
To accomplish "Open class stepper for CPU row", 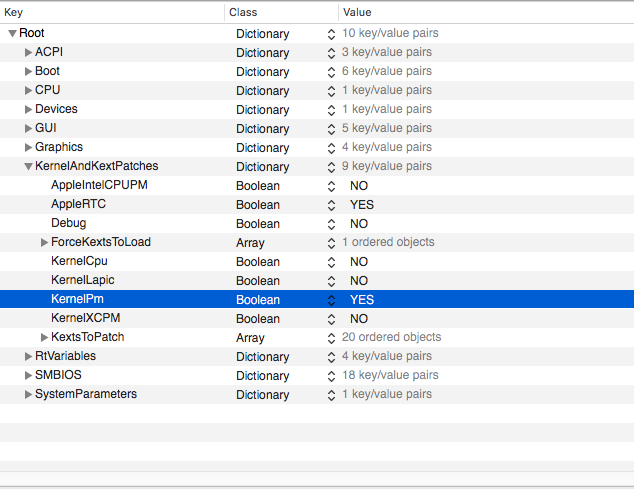I will 331,91.
